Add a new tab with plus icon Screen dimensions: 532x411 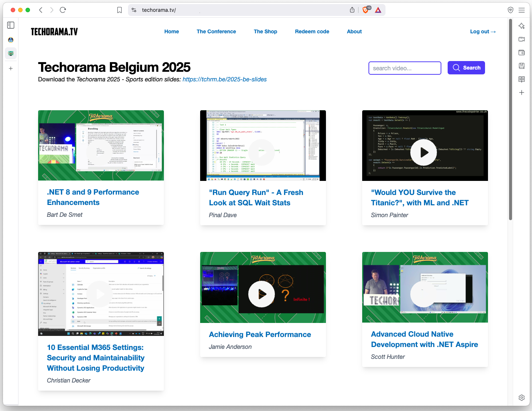[11, 68]
